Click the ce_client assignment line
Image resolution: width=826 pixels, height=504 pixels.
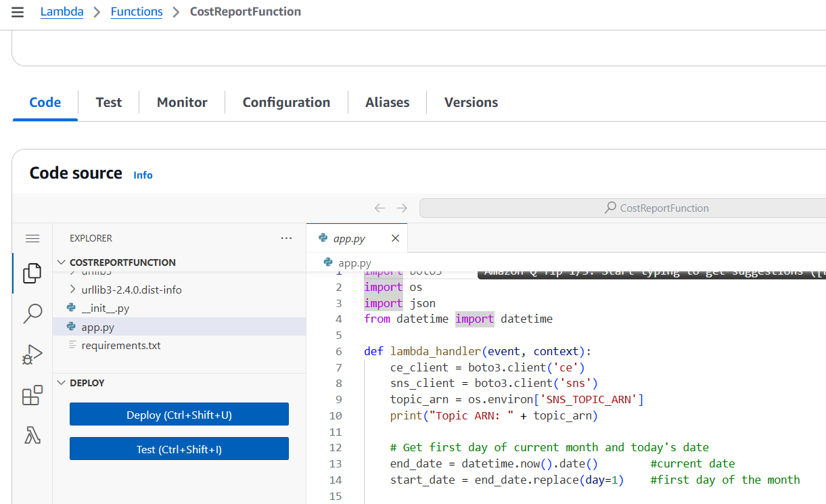(487, 367)
